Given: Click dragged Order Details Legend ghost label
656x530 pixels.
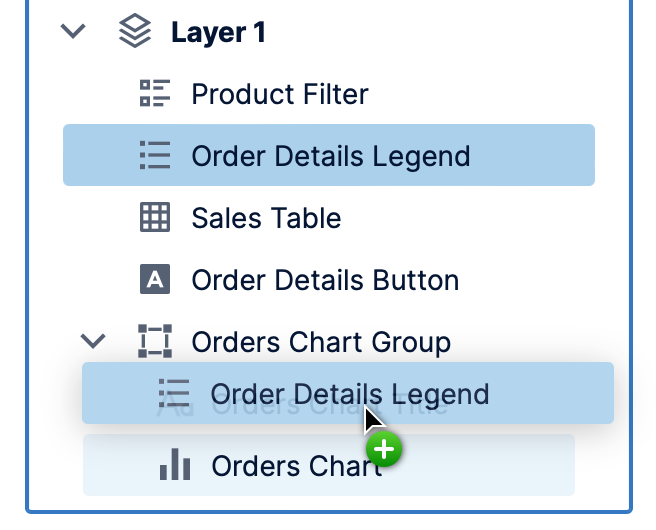Looking at the screenshot, I should click(x=349, y=393).
